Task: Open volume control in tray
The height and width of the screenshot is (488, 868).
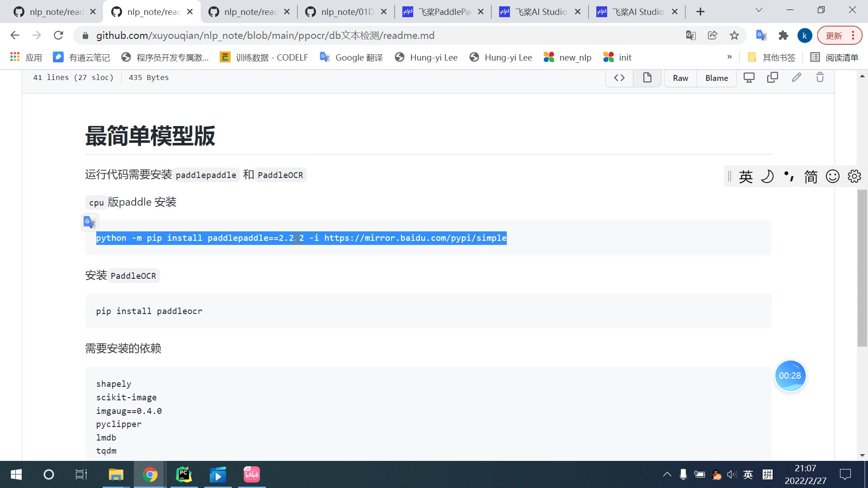Action: click(731, 474)
